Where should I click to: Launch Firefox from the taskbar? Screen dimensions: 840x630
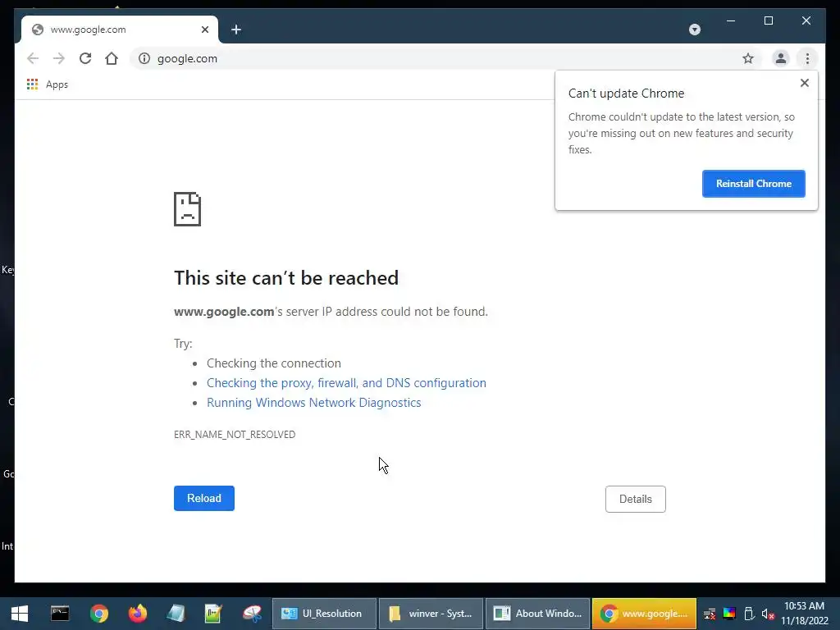click(137, 614)
